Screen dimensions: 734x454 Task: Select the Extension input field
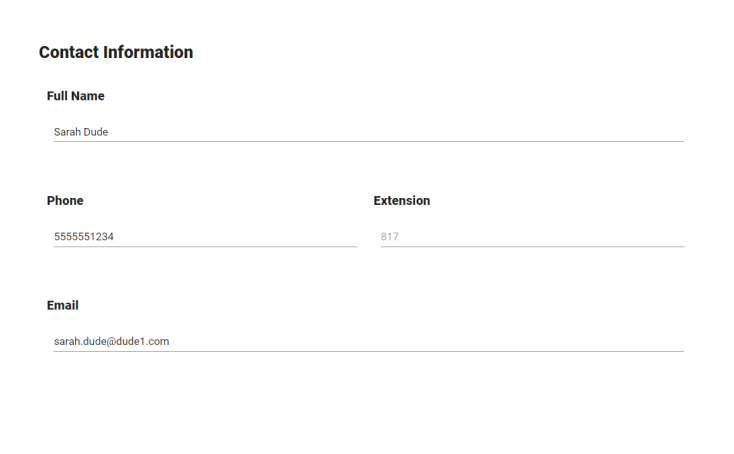point(533,237)
